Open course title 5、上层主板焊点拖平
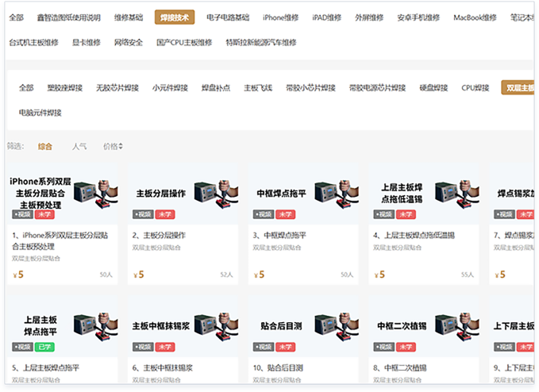The height and width of the screenshot is (392, 539). 46,368
